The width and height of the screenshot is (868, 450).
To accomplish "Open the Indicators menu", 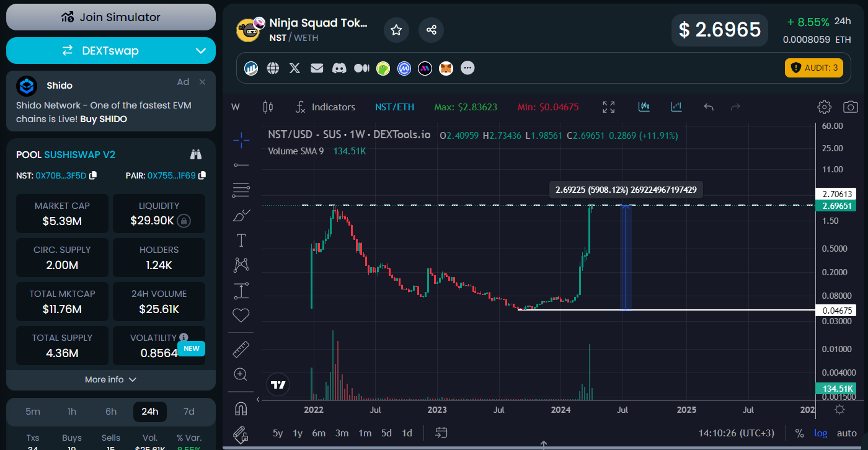I will 325,107.
